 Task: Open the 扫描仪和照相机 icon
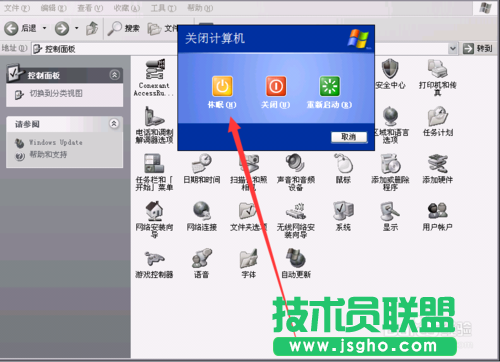point(249,172)
